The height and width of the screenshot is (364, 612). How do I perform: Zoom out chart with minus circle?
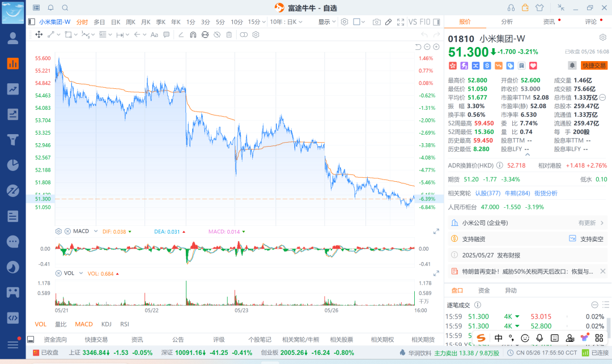coord(427,47)
